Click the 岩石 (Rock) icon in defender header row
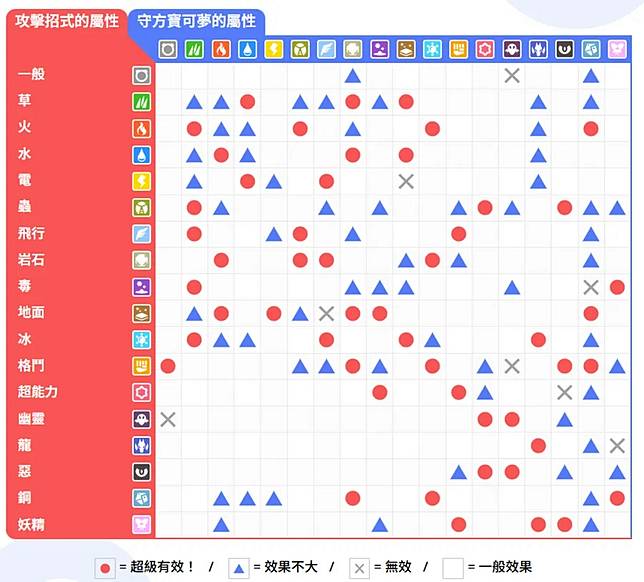Screen dimensions: 644x582 pos(353,49)
